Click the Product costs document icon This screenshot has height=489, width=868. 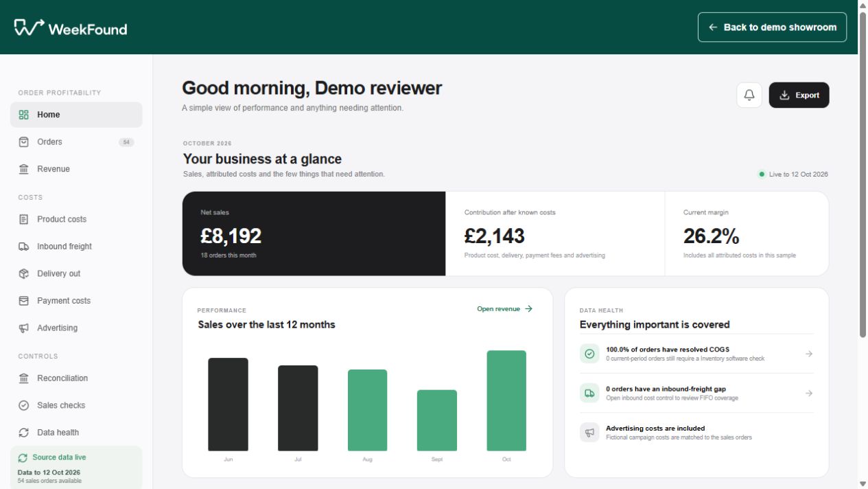click(x=24, y=219)
